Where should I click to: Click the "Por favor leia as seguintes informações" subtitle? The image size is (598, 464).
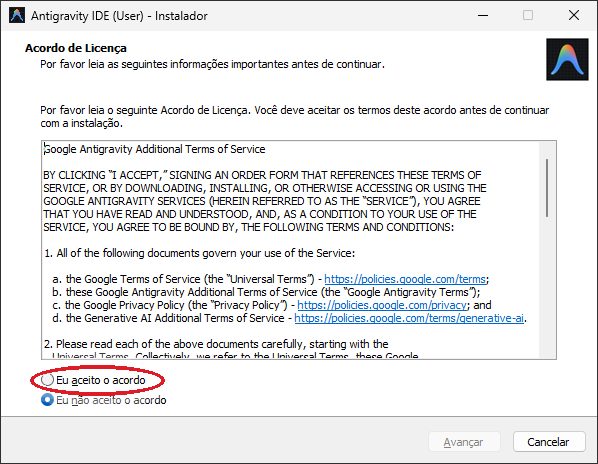pos(212,64)
